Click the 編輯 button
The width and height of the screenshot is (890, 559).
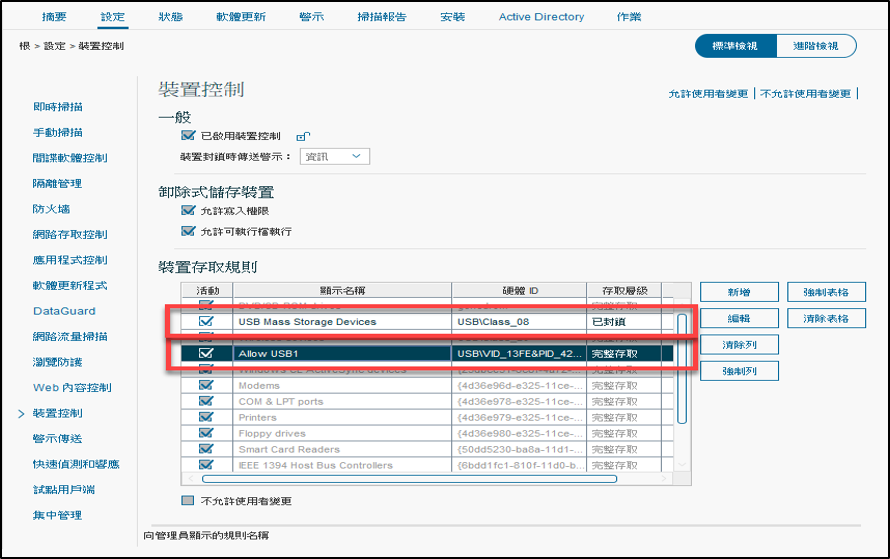coord(738,318)
